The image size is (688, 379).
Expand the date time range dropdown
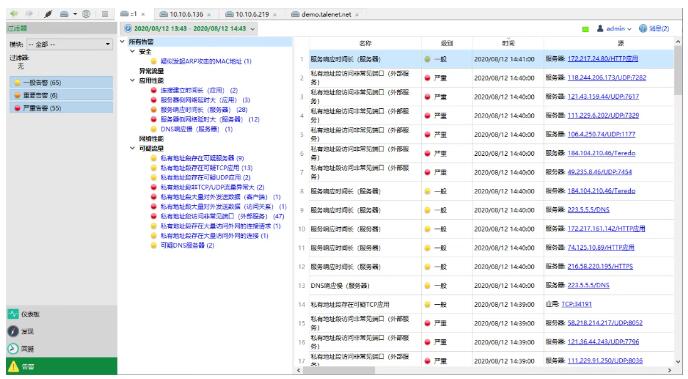point(253,29)
